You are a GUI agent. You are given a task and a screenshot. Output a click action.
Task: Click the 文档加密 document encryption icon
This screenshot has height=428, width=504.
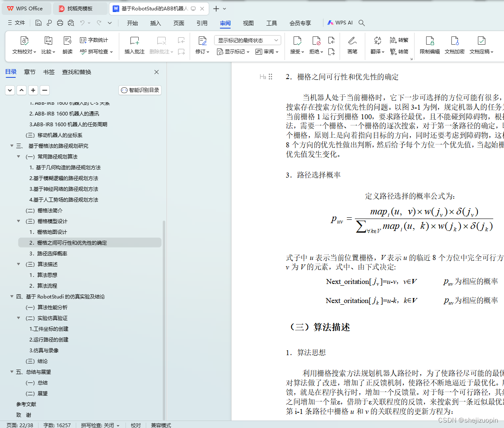455,41
